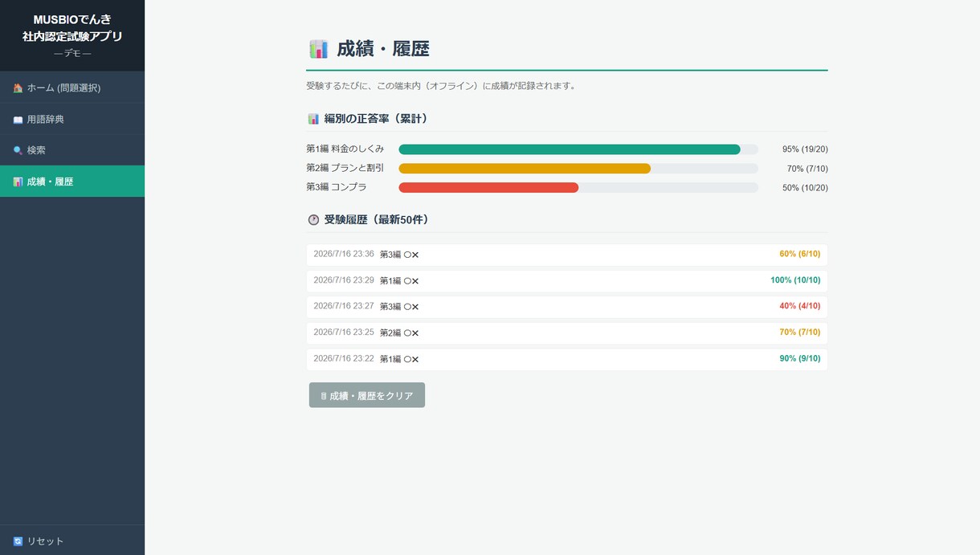
Task: Click the trash icon on clear button
Action: (324, 396)
